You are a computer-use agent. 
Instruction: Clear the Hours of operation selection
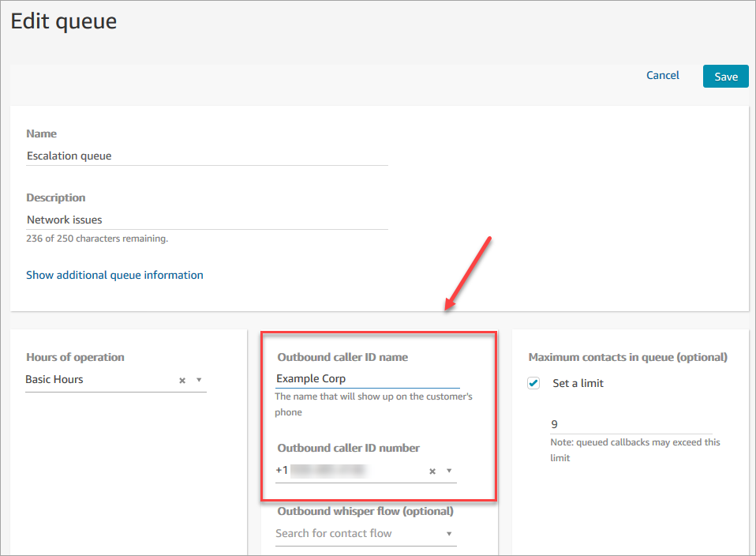(x=182, y=380)
